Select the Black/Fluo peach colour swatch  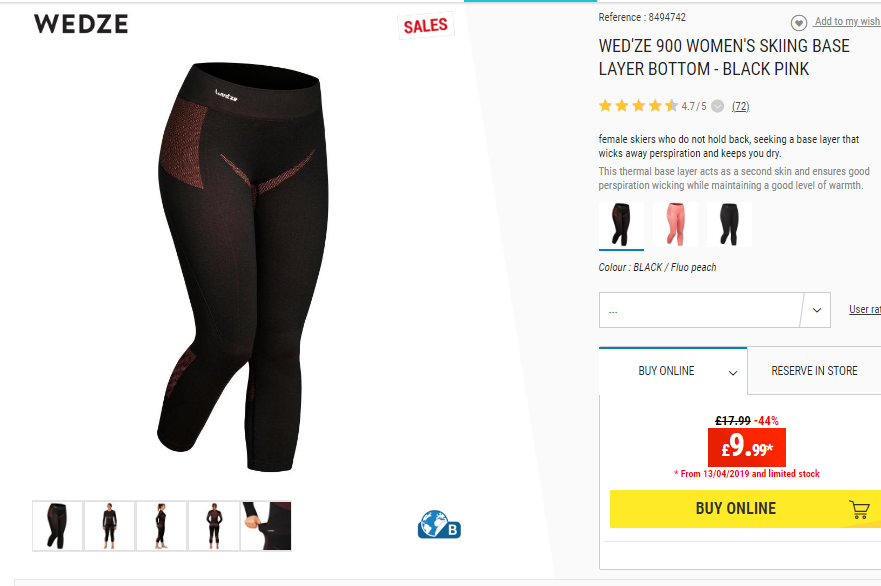tap(621, 225)
